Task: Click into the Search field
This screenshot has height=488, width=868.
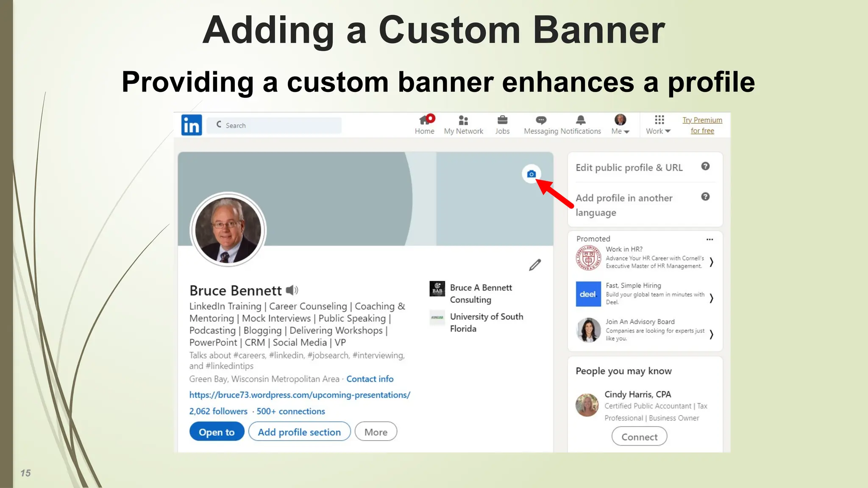Action: tap(274, 125)
